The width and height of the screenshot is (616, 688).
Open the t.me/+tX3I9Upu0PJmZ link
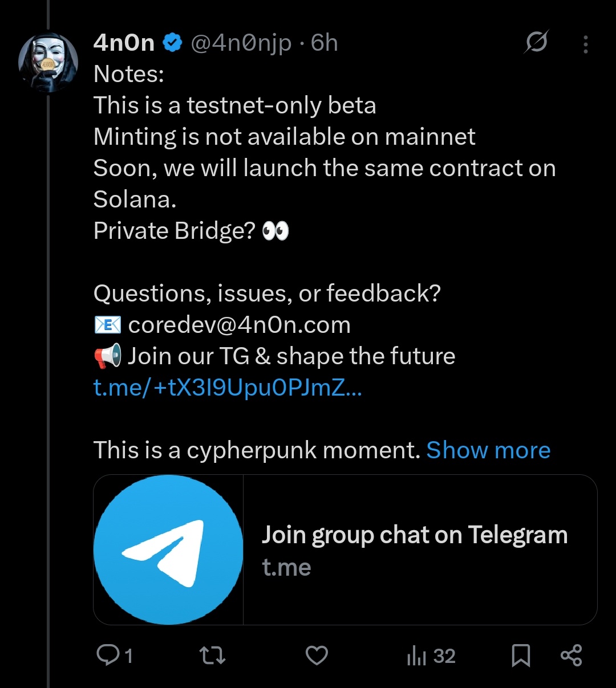228,388
